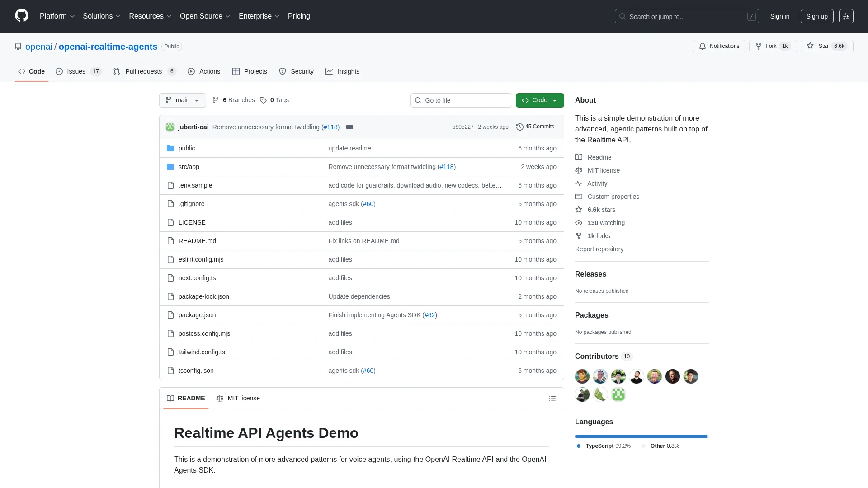Open the public folder
868x488 pixels.
pos(186,148)
